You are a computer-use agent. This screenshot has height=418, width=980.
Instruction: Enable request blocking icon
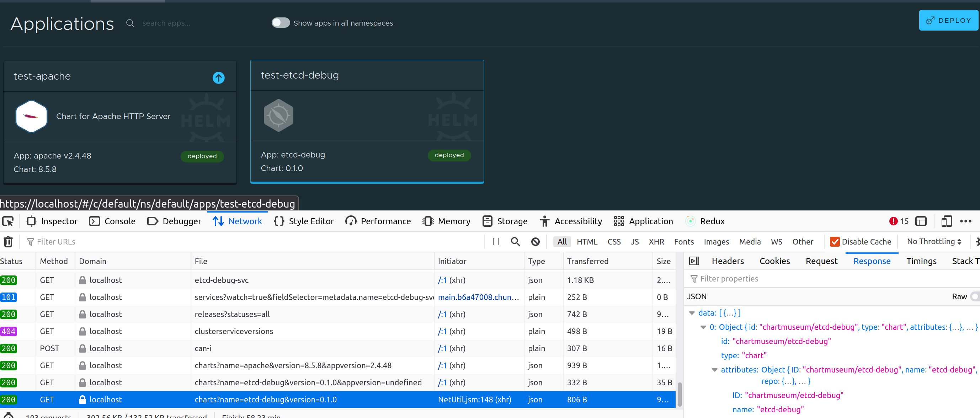535,241
